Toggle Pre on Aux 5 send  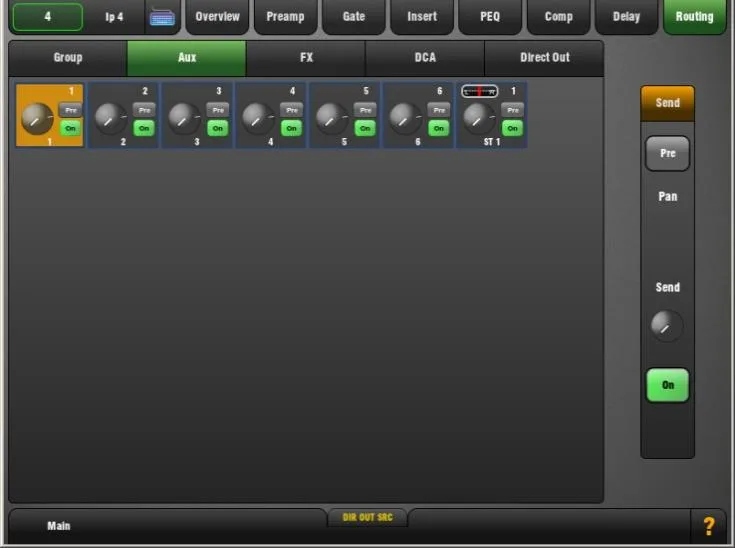click(x=365, y=110)
